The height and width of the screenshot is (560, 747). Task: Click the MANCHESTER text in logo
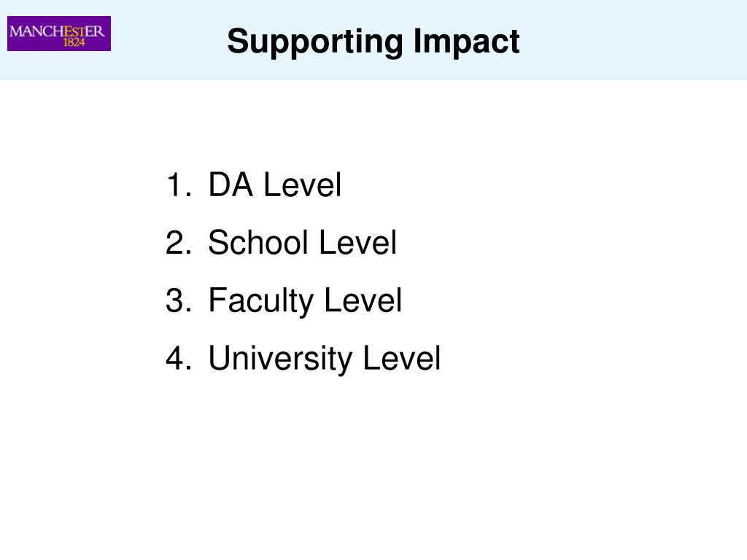[x=57, y=31]
